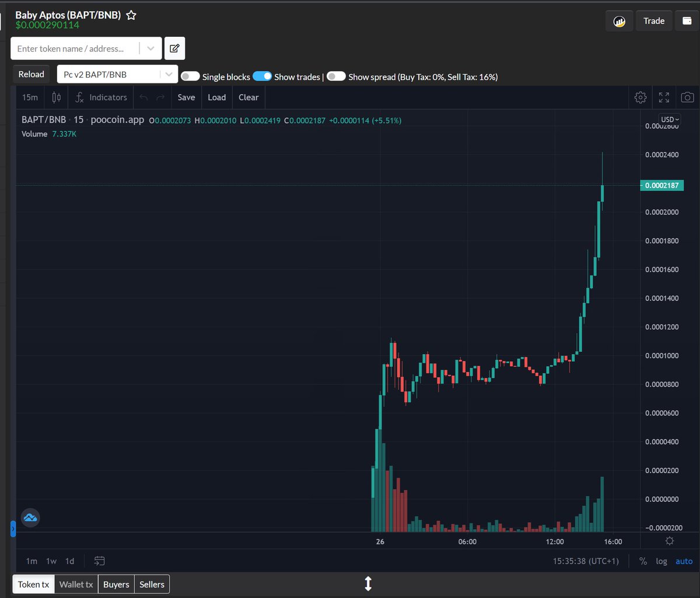Expand the blue left side panel handle

(13, 529)
